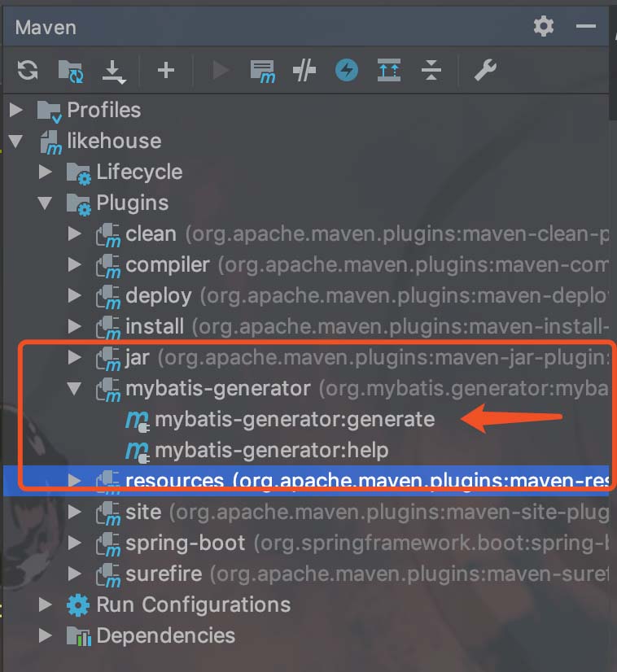Click the clean plugin icon
Viewport: 617px width, 672px height.
[108, 235]
